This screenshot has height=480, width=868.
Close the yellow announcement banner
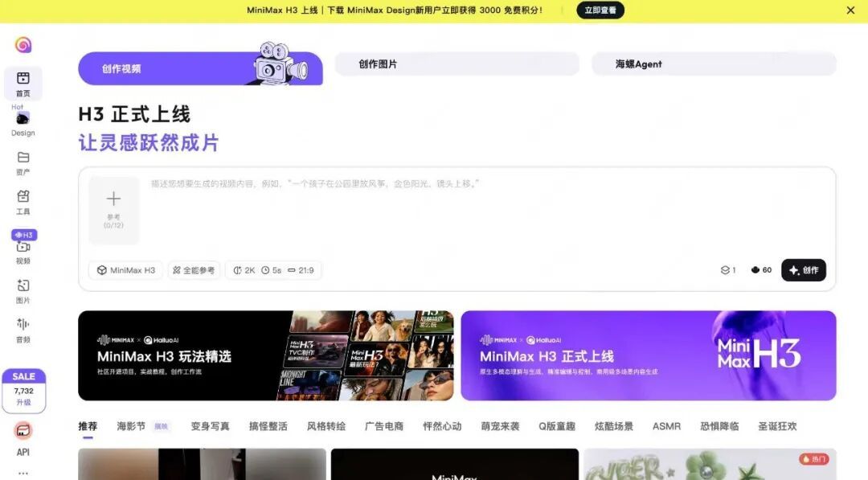[850, 10]
